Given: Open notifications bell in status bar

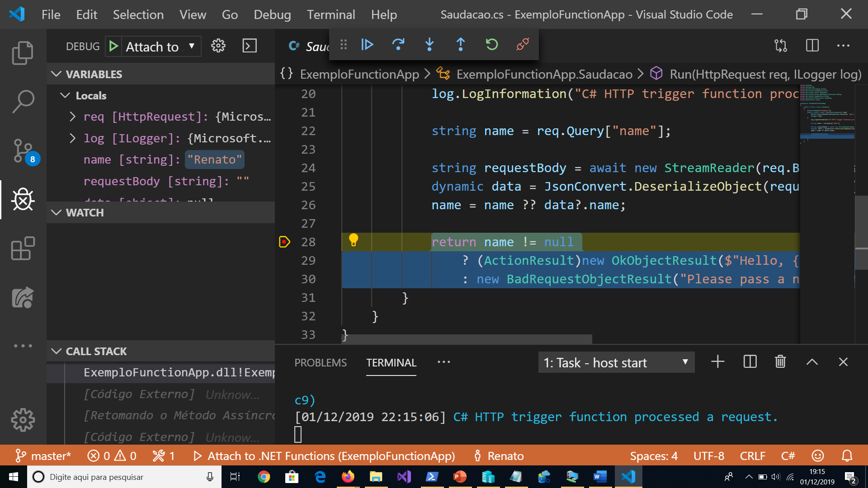Looking at the screenshot, I should tap(847, 455).
